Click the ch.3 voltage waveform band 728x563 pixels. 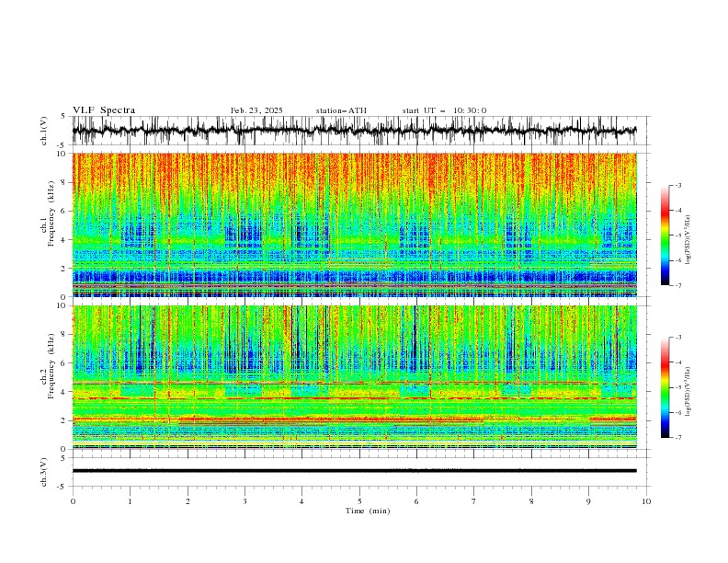pyautogui.click(x=354, y=471)
